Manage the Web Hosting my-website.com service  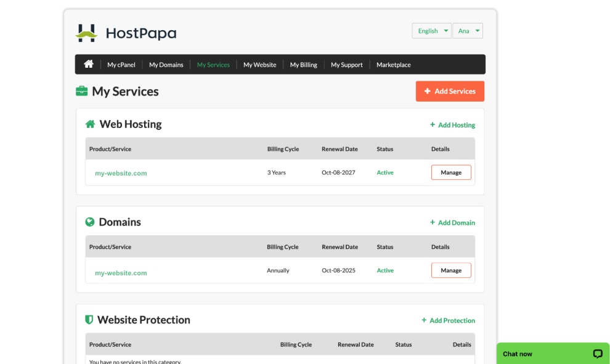click(451, 172)
